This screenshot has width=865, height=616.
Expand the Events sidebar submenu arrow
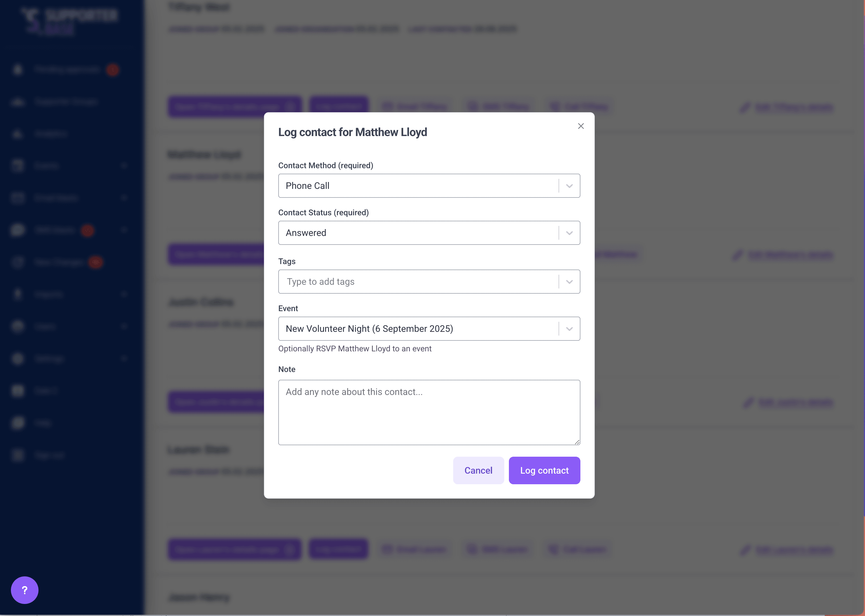[124, 166]
